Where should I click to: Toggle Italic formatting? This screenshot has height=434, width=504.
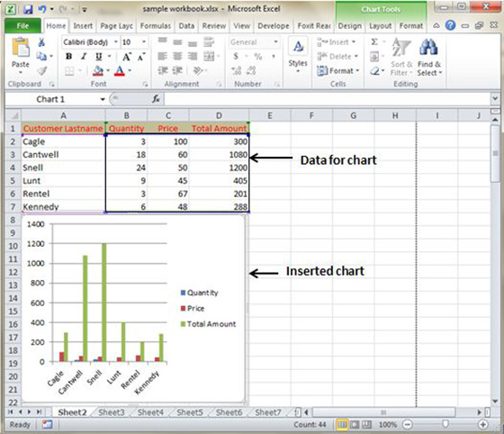coord(84,57)
